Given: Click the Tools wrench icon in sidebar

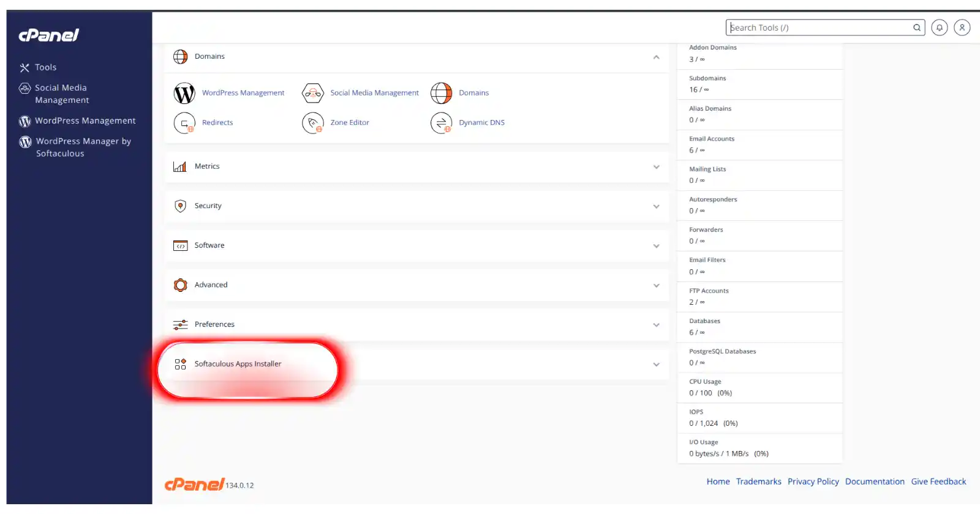Looking at the screenshot, I should pos(24,68).
